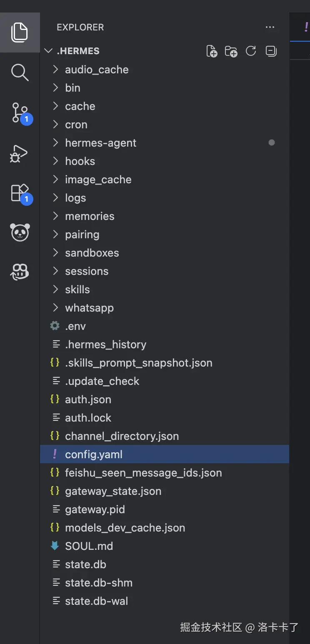The height and width of the screenshot is (644, 310).
Task: Expand the skills folder
Action: coord(77,290)
